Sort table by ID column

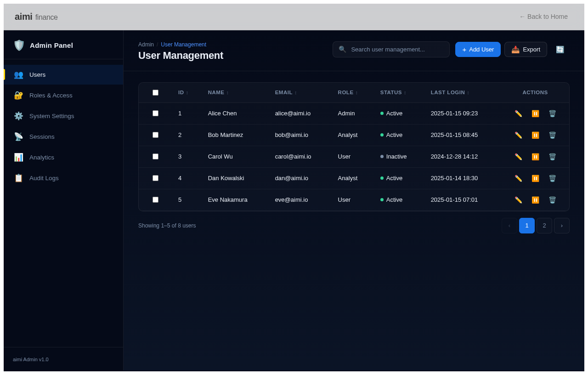point(183,92)
